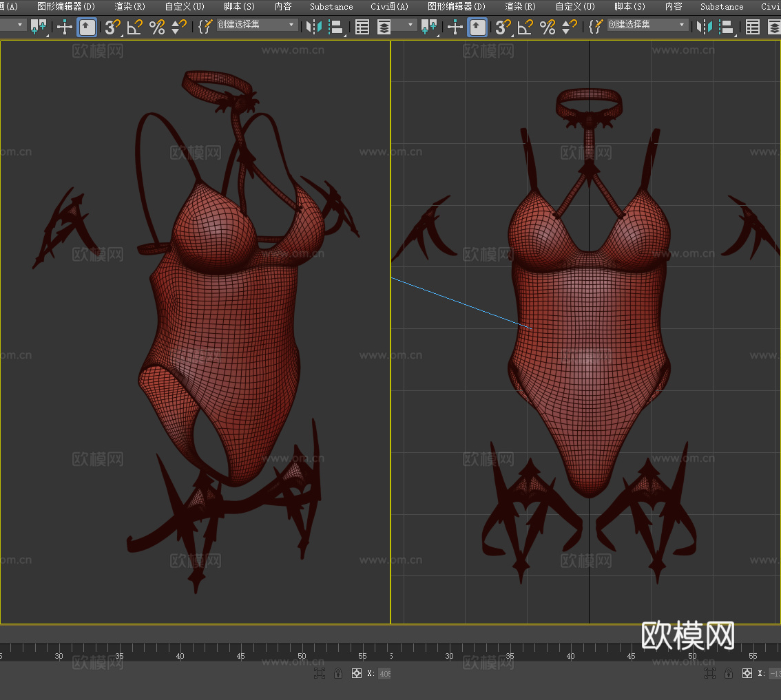Jump to frame 40 on right timeline
Screen dimensions: 781x700
pos(571,656)
